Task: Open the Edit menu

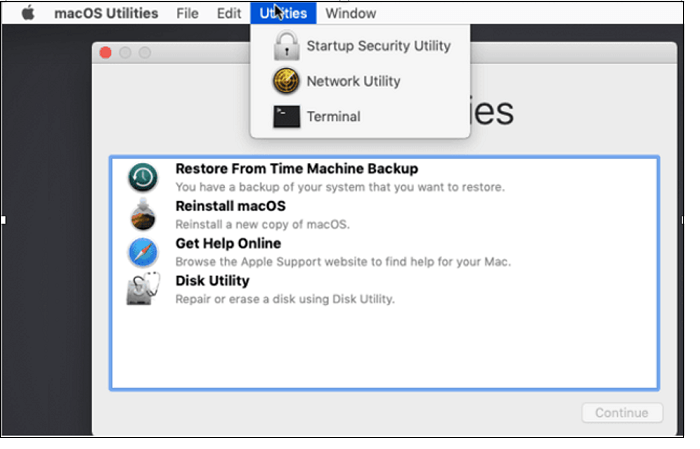Action: (x=229, y=13)
